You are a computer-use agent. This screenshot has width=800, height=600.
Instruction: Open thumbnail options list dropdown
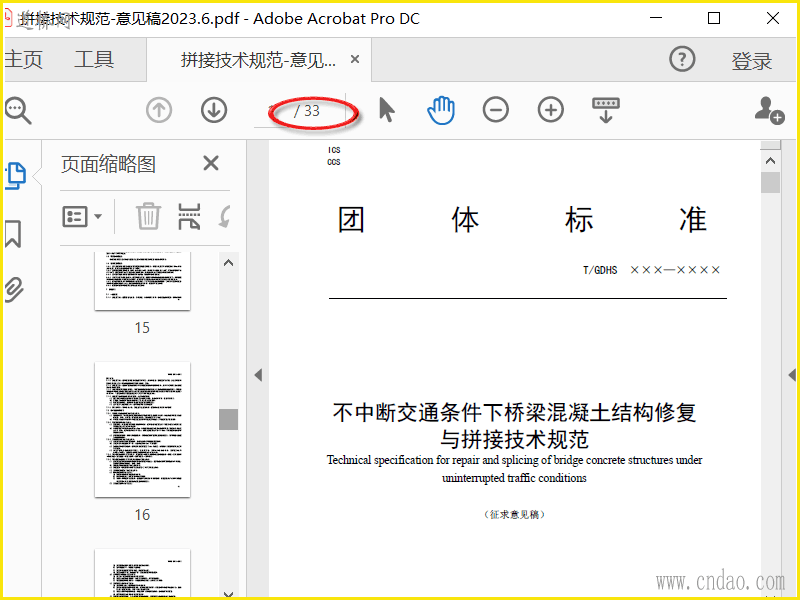click(x=82, y=217)
